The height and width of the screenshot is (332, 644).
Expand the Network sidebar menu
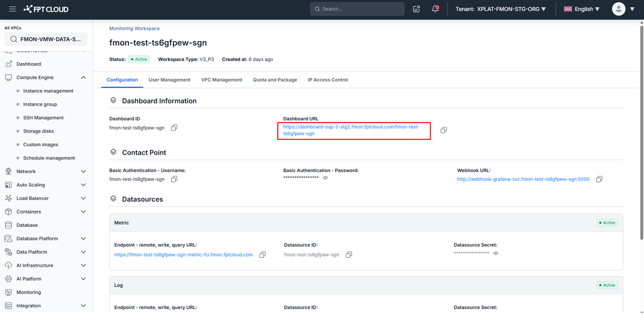(x=83, y=172)
